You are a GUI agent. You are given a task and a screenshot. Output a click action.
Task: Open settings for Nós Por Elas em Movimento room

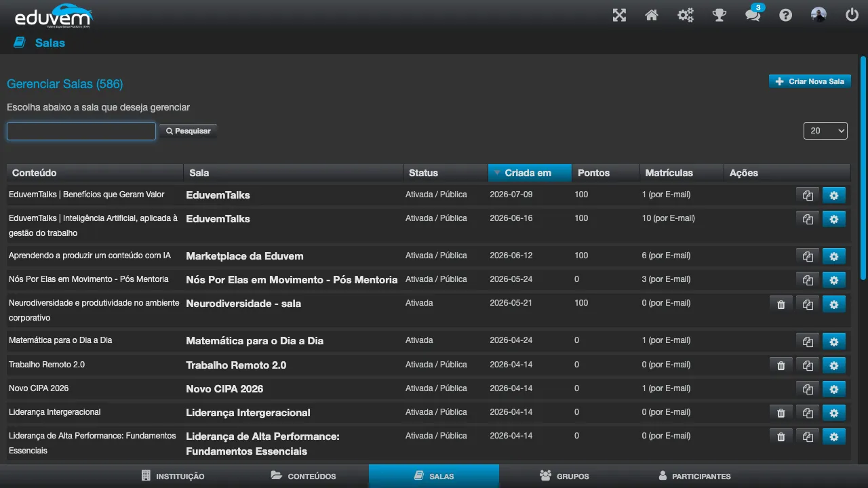tap(834, 280)
